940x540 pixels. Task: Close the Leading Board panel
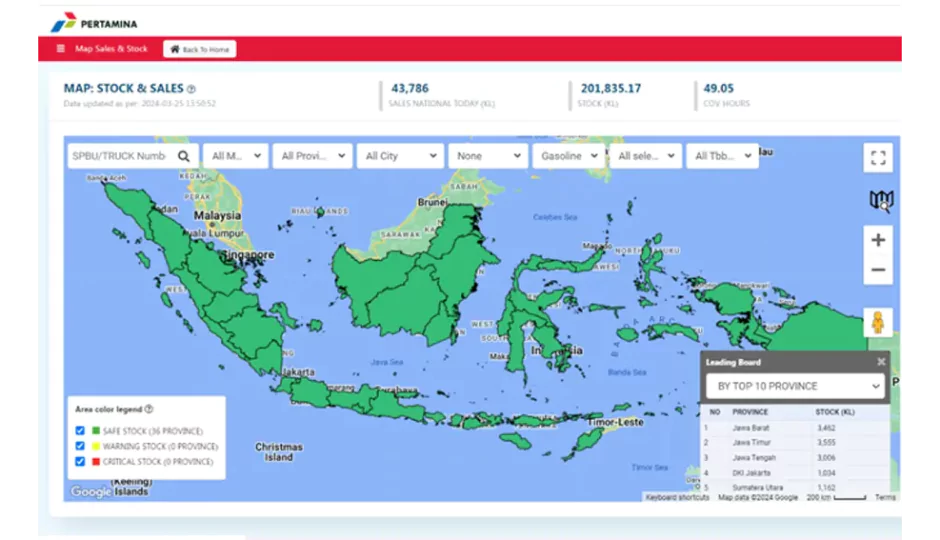tap(881, 362)
